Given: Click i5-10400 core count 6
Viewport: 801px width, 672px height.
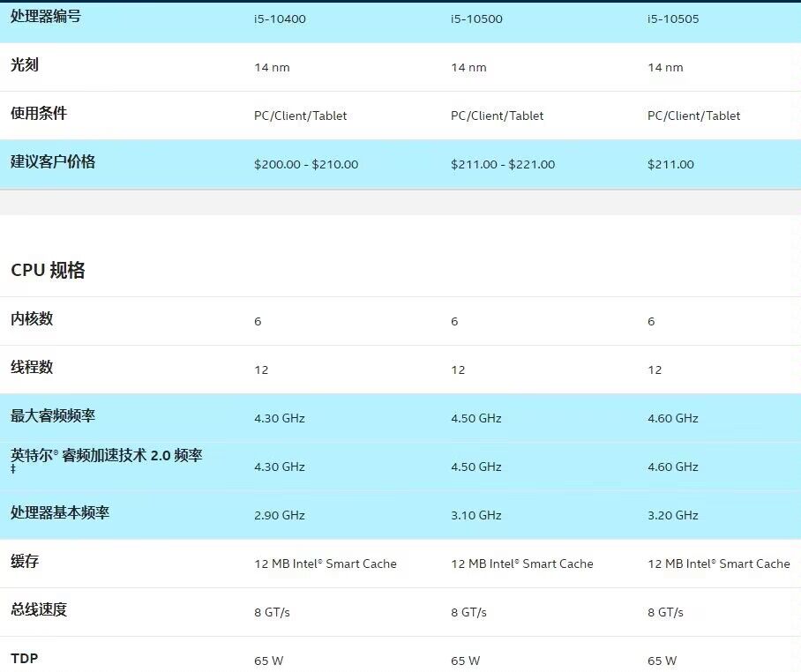Looking at the screenshot, I should click(258, 321).
